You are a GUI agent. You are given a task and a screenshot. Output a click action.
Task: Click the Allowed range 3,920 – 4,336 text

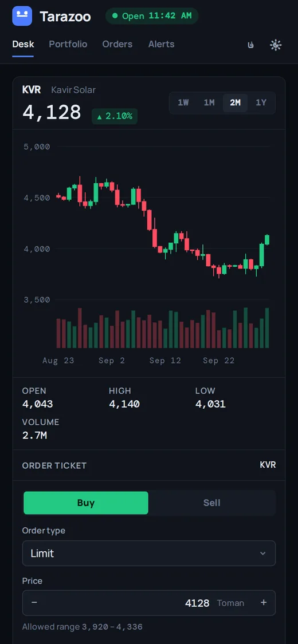[x=82, y=627]
